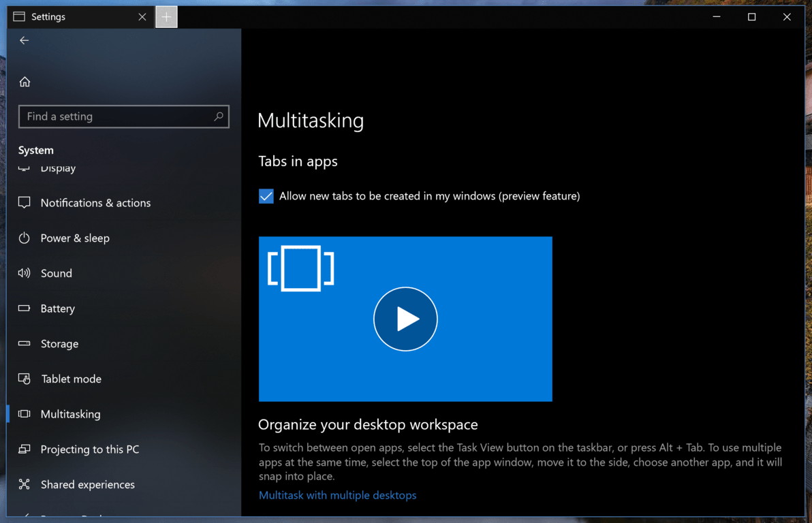This screenshot has width=812, height=523.
Task: Open Settings home via house icon
Action: coord(25,82)
